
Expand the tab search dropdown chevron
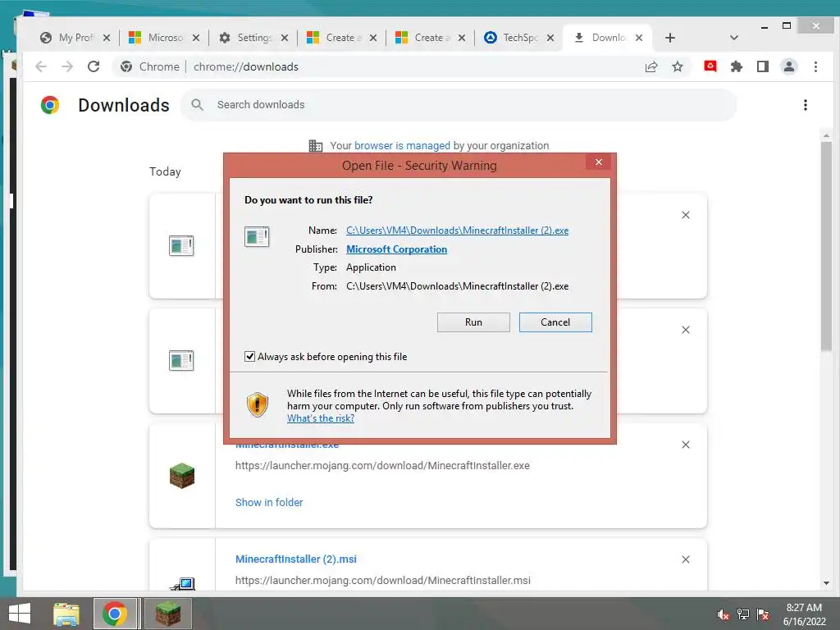tap(734, 38)
